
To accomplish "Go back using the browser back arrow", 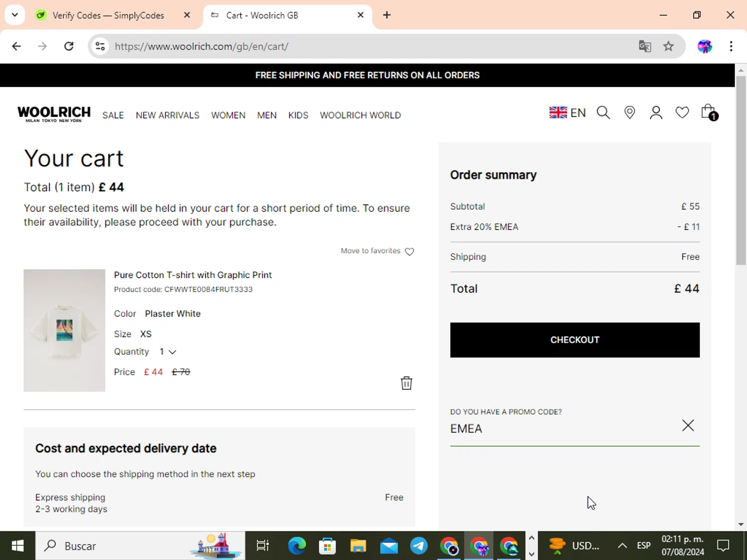I will [16, 46].
